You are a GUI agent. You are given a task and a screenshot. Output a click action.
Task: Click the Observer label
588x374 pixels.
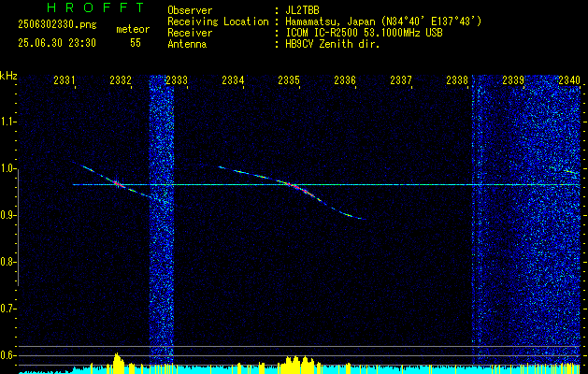pos(190,10)
